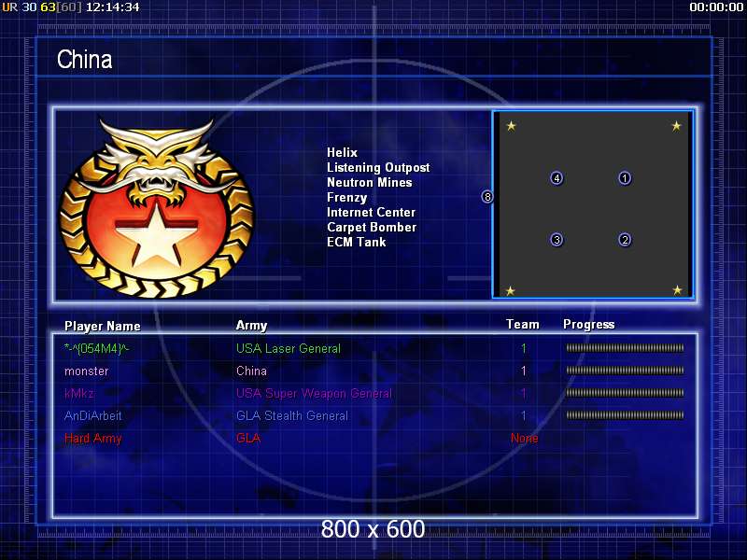Screen dimensions: 747x560
Task: Click the China dragon star faction emblem
Action: coord(157,207)
